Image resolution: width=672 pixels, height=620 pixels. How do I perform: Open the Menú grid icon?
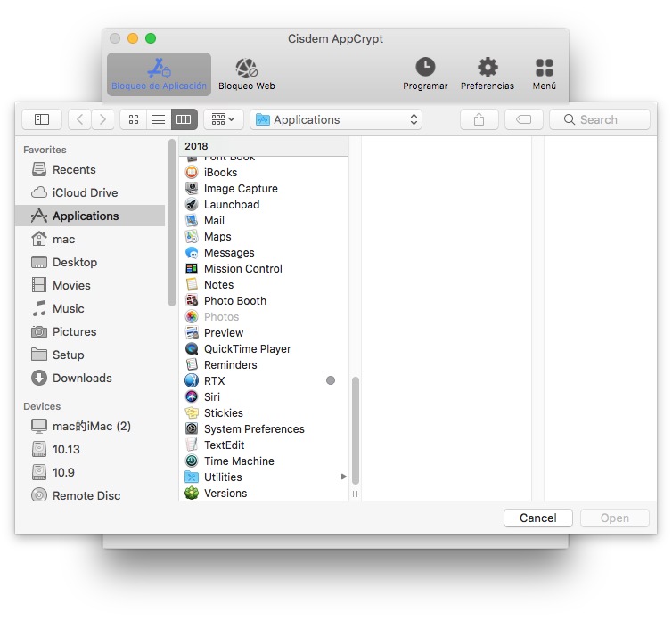point(544,68)
